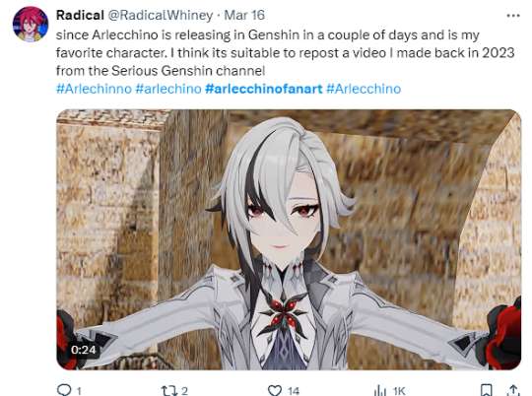This screenshot has width=532, height=396.
Task: View analytics via the bar chart icon
Action: pyautogui.click(x=380, y=390)
